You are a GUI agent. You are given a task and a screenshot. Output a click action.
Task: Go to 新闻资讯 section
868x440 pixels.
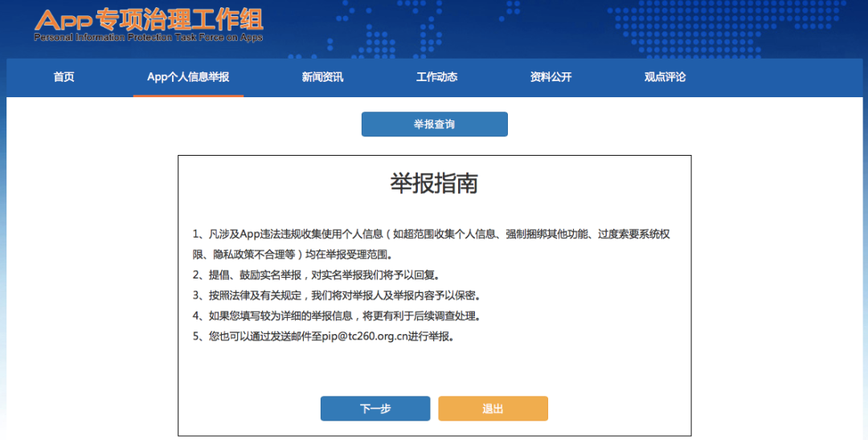pos(322,77)
